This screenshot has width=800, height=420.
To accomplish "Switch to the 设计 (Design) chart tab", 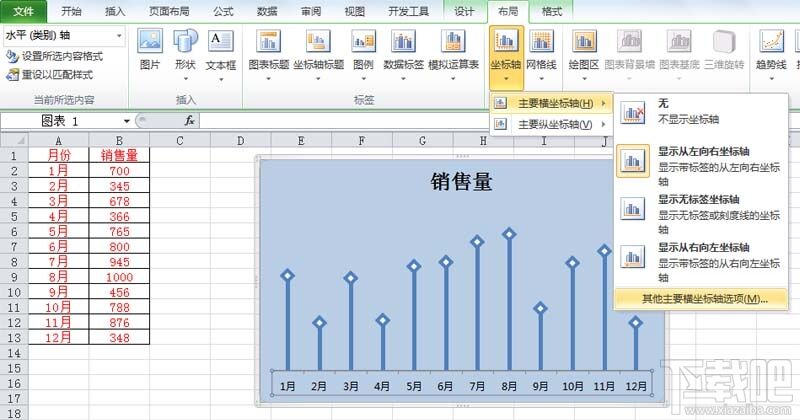I will pyautogui.click(x=464, y=11).
